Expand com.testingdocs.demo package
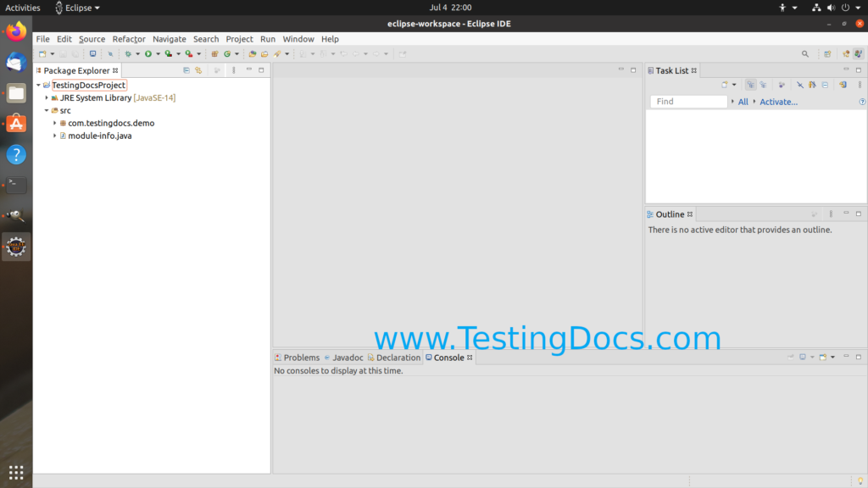The height and width of the screenshot is (488, 868). [x=54, y=123]
